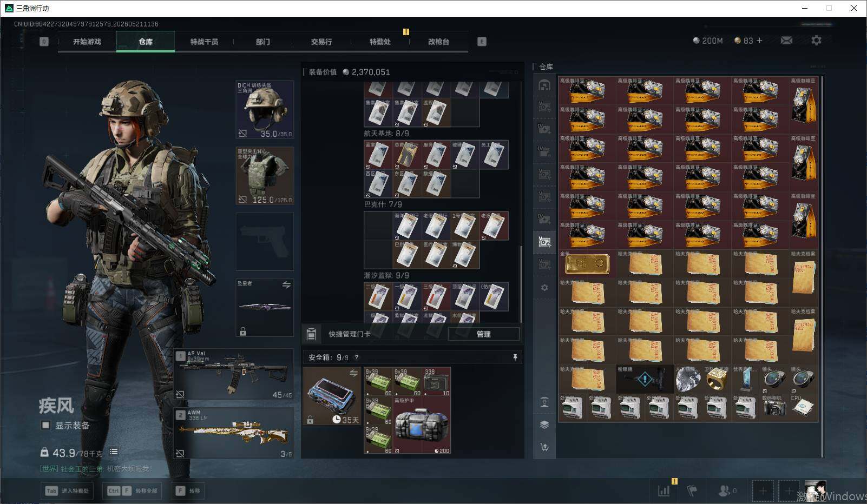Image resolution: width=867 pixels, height=504 pixels.
Task: Click the Ctrl F 转移全部 button
Action: pos(133,490)
